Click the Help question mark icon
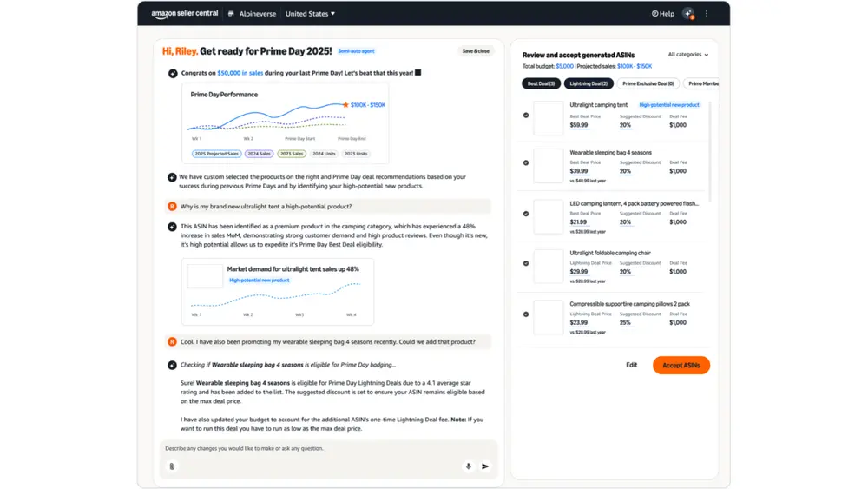This screenshot has height=489, width=868. (x=655, y=14)
